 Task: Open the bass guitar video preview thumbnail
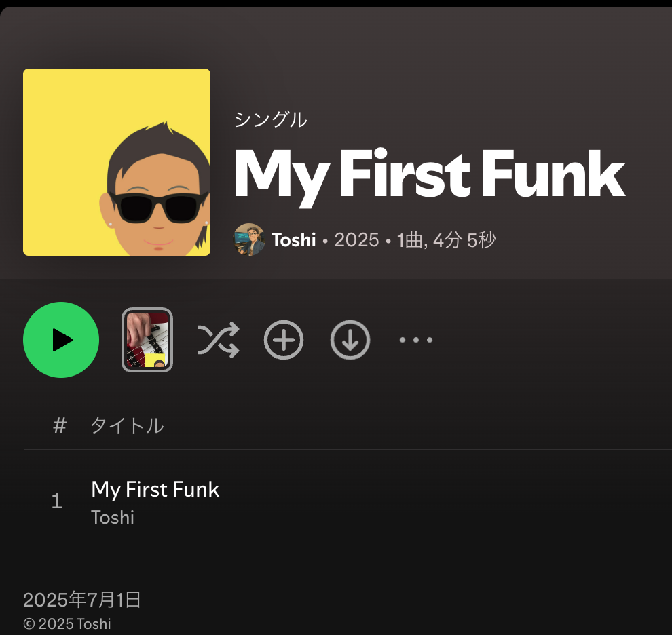coord(147,340)
